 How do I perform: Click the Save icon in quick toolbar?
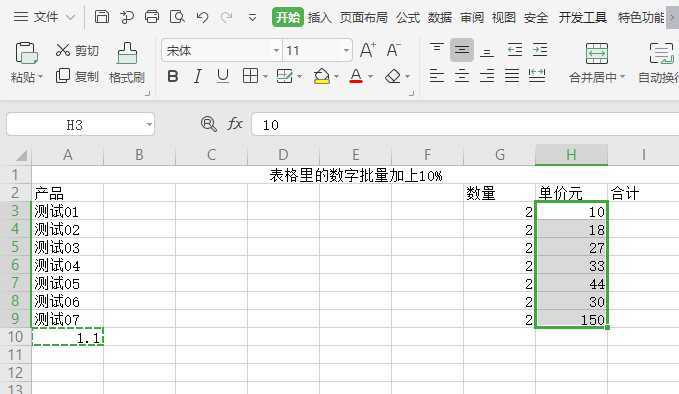pyautogui.click(x=101, y=17)
